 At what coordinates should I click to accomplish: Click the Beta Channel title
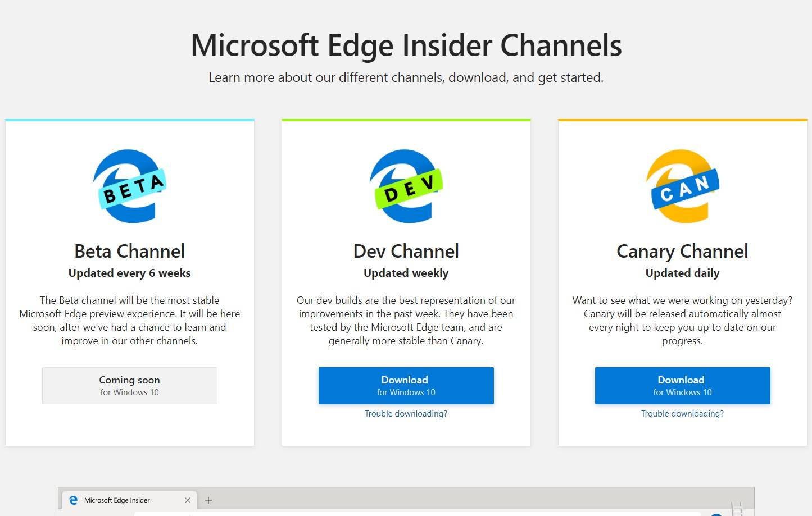(x=130, y=251)
